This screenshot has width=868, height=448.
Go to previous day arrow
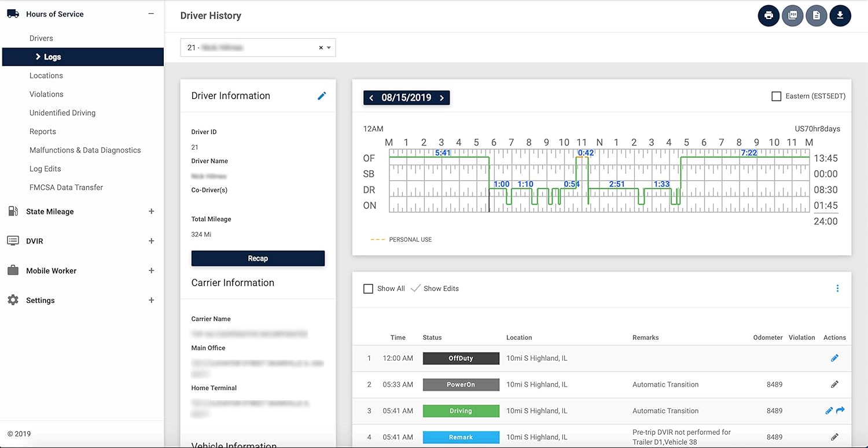tap(372, 98)
